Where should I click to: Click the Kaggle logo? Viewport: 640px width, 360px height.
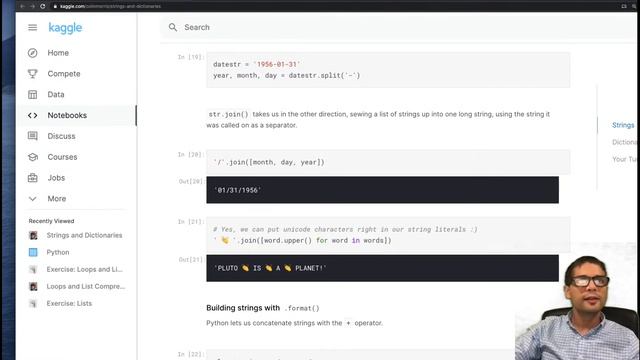[65, 28]
